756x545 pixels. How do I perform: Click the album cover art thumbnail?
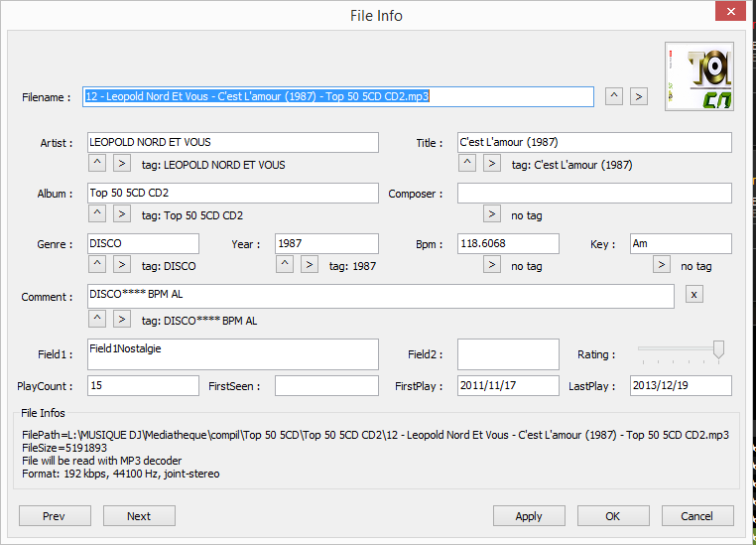[698, 76]
